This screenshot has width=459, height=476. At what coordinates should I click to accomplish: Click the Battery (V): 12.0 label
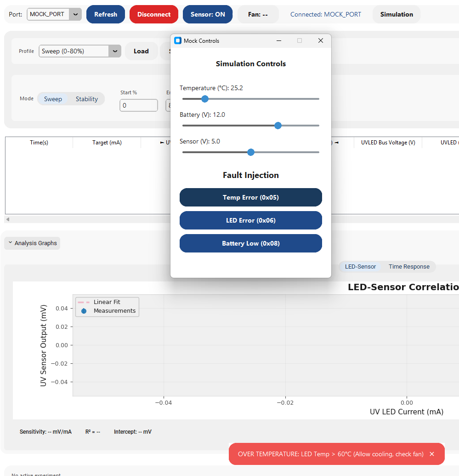coord(202,115)
